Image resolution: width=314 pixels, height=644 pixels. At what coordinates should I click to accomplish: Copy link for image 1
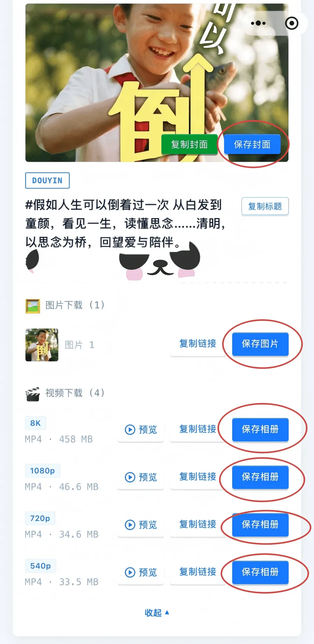[x=198, y=344]
